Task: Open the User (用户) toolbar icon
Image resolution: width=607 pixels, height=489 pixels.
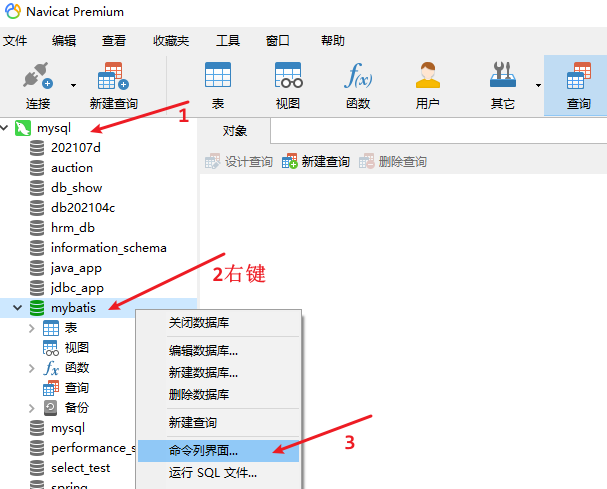Action: click(428, 75)
